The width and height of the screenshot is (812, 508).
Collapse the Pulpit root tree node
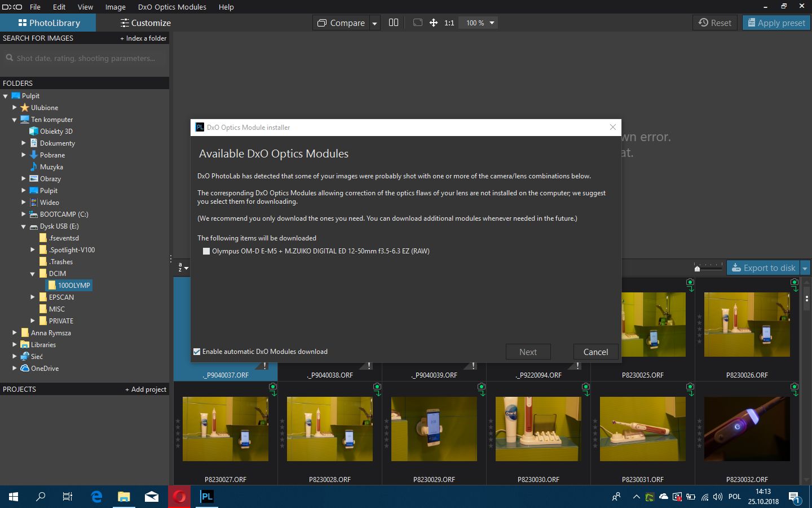click(5, 96)
